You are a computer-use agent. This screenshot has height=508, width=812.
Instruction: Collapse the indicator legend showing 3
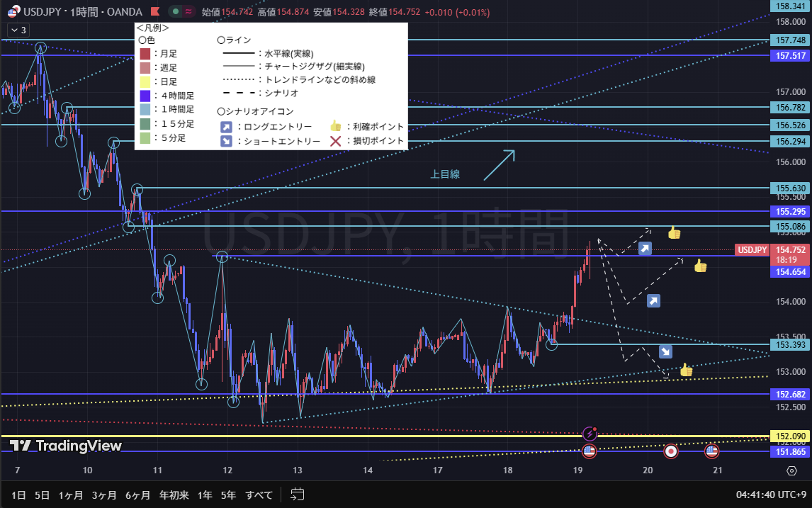pos(18,30)
